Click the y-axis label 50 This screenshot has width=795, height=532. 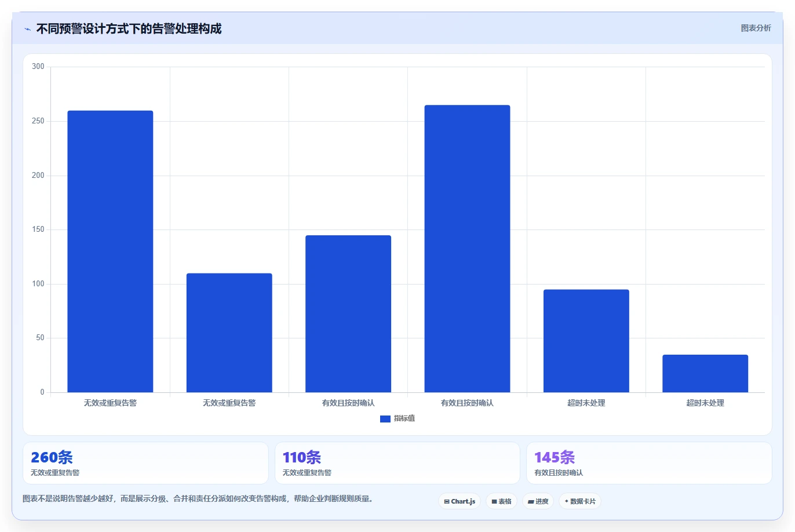tap(40, 338)
